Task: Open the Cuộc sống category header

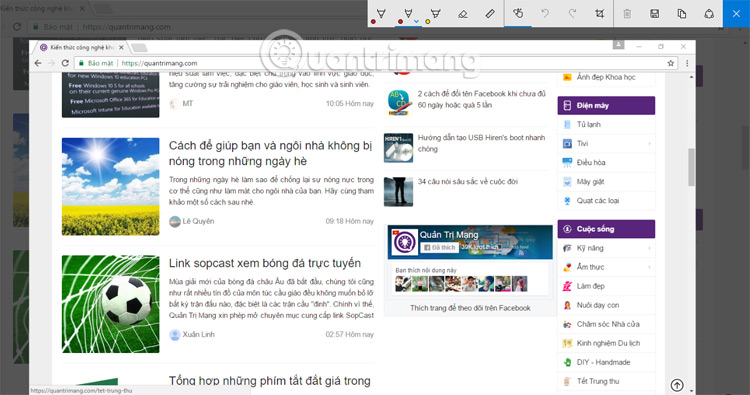Action: tap(606, 229)
